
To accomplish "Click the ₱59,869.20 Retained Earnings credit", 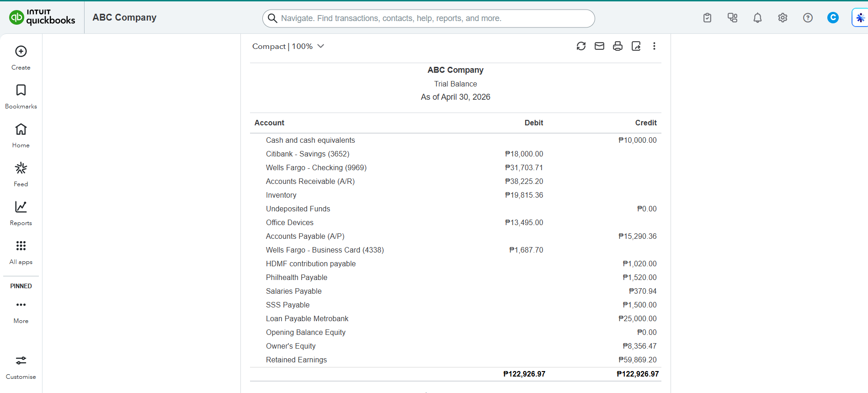I will tap(637, 360).
